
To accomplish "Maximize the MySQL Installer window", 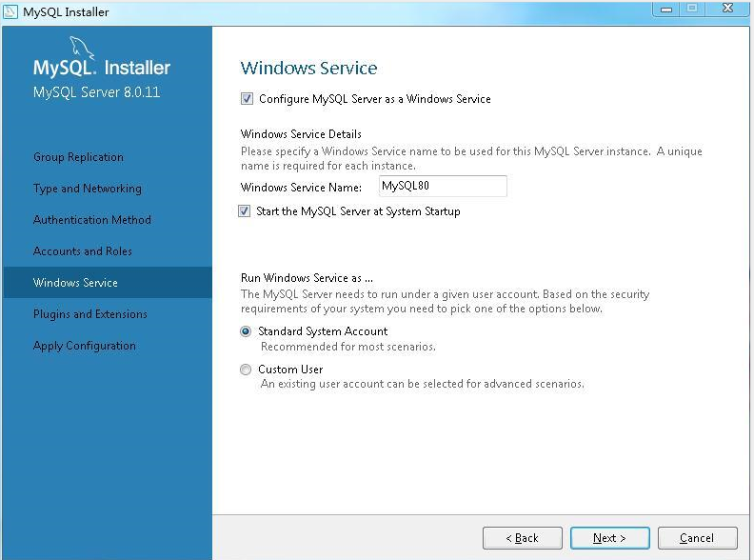I will [692, 9].
